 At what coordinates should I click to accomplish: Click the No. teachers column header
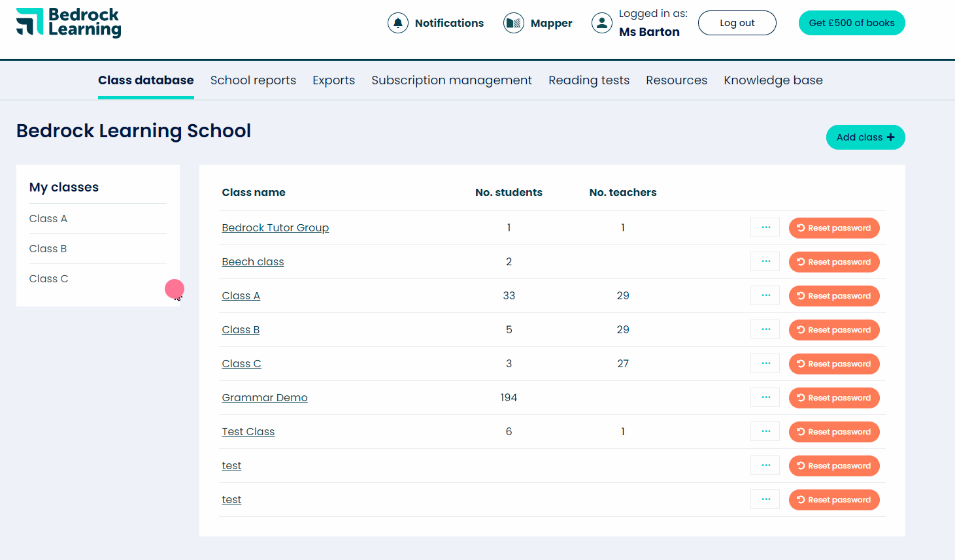623,192
